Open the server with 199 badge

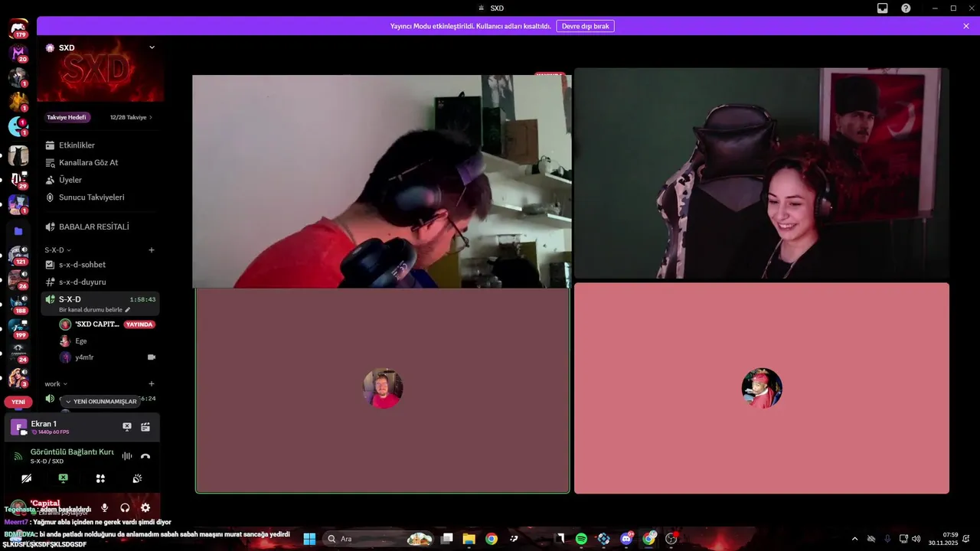click(18, 329)
